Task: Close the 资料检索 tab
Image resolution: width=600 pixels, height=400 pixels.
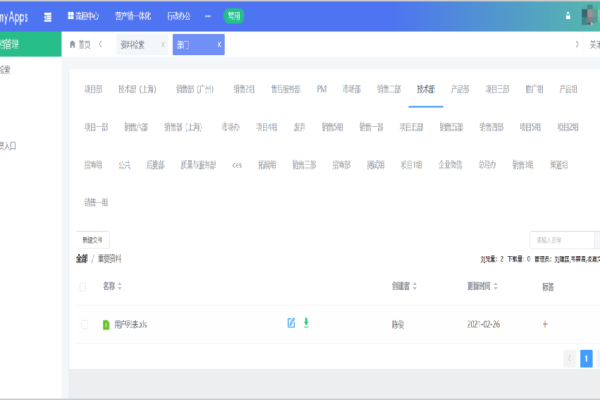Action: click(163, 44)
